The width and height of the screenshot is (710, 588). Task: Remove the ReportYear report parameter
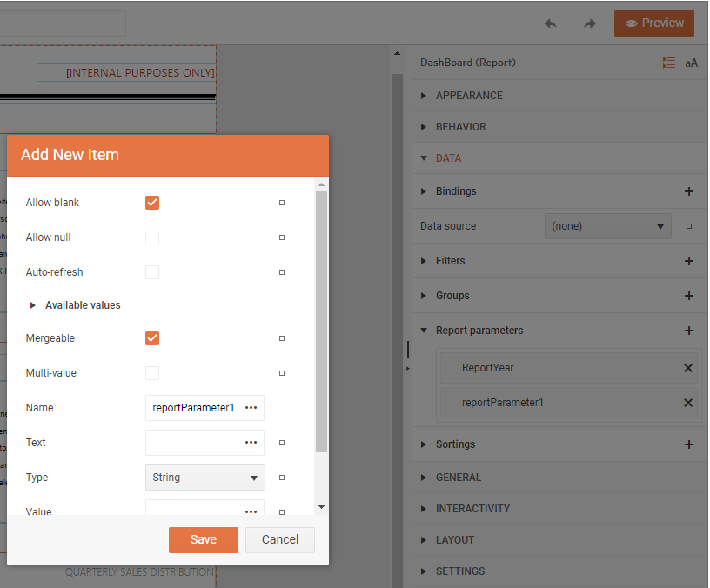point(687,368)
